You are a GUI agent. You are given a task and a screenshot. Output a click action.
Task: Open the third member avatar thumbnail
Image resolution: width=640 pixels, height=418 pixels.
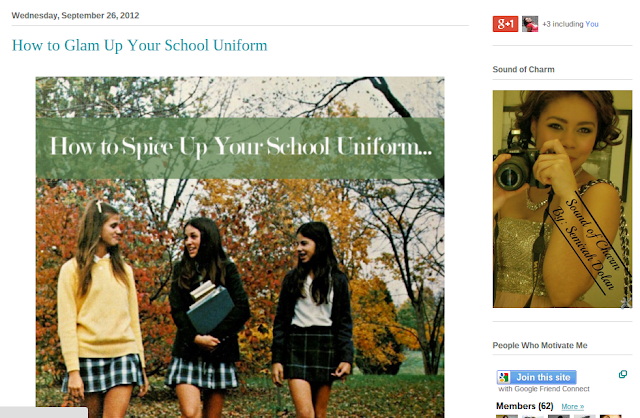(x=559, y=416)
